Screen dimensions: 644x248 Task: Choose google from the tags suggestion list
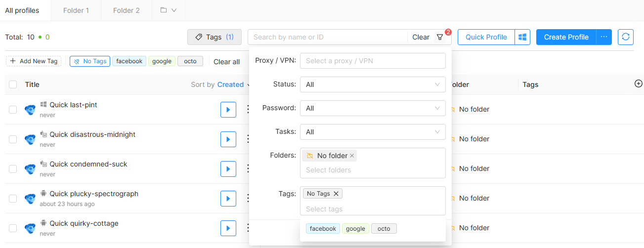(355, 229)
